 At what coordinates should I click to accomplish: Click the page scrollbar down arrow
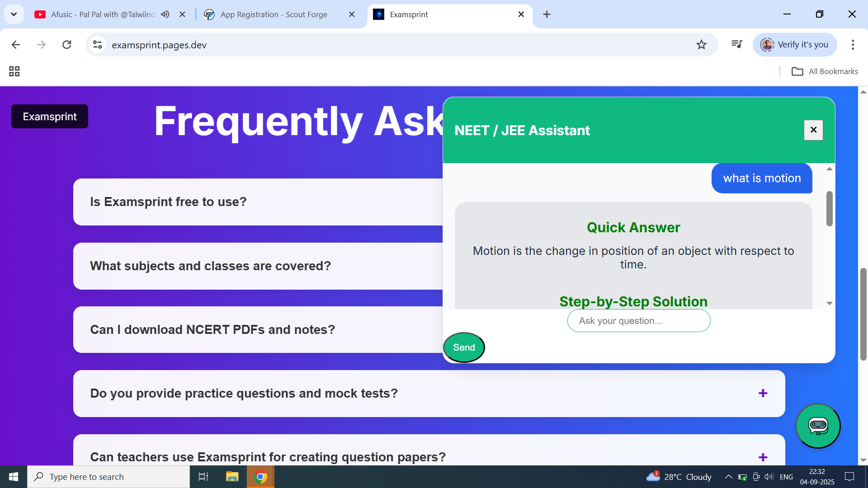coord(863,460)
